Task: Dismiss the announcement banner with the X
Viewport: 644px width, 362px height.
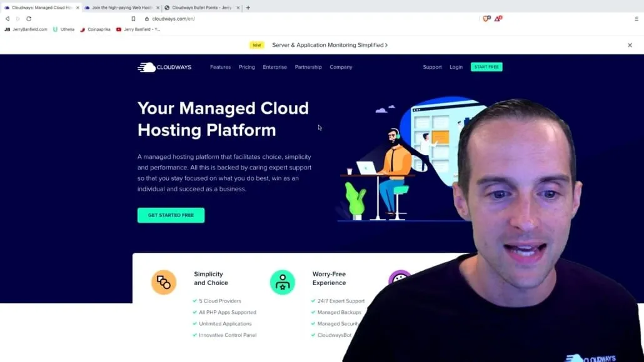Action: click(x=630, y=45)
